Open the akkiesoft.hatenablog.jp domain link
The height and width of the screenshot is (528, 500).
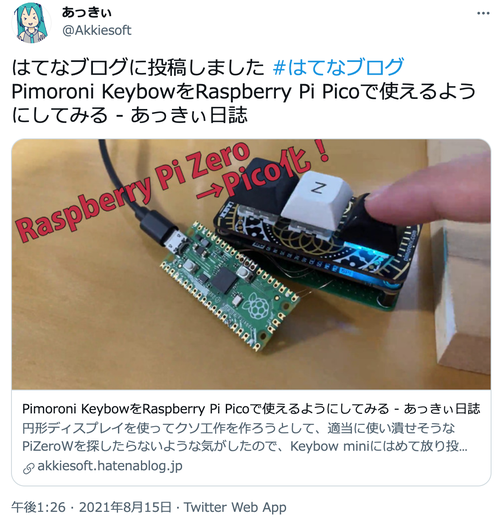click(x=110, y=466)
